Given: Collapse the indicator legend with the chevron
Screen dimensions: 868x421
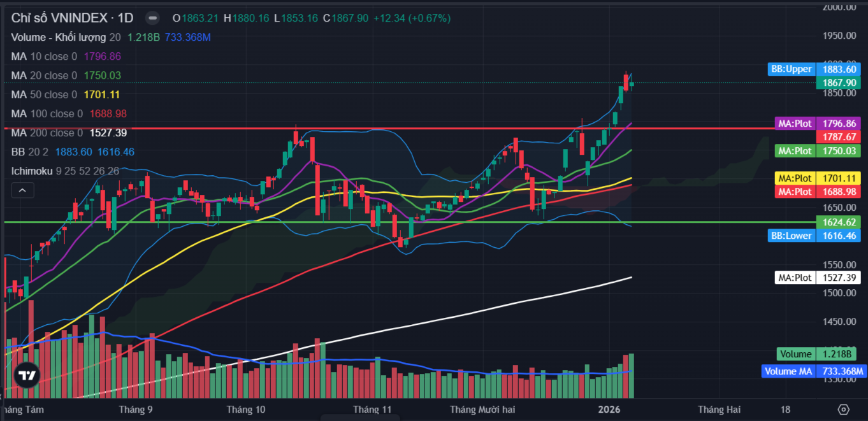Looking at the screenshot, I should (x=22, y=190).
